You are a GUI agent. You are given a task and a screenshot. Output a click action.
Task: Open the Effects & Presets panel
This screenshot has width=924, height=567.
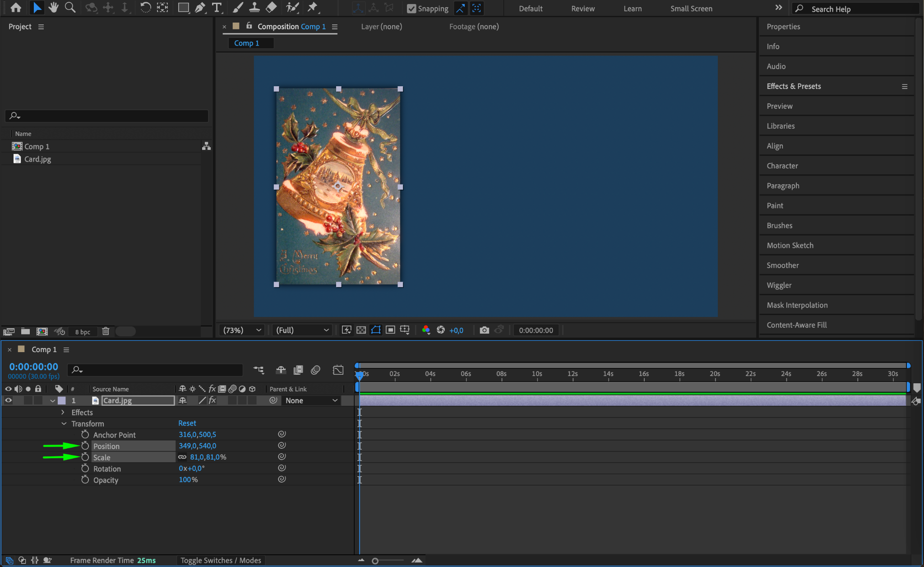(x=794, y=86)
